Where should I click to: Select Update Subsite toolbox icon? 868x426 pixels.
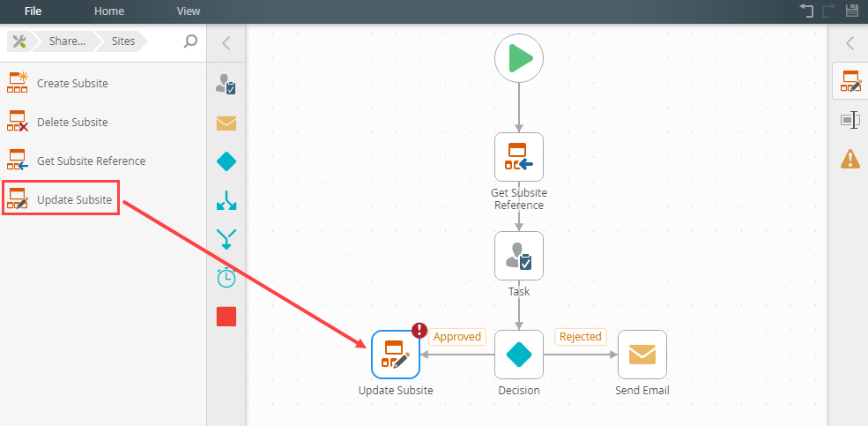17,198
